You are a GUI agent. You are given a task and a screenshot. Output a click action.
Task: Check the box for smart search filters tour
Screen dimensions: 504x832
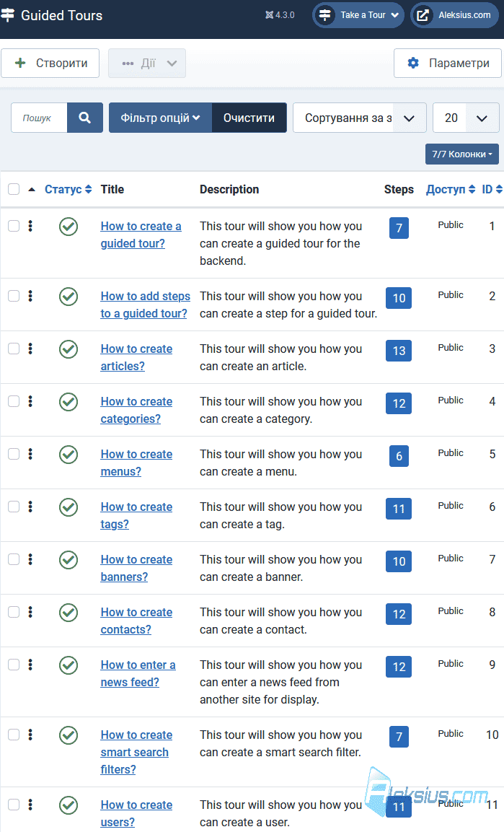coord(14,735)
